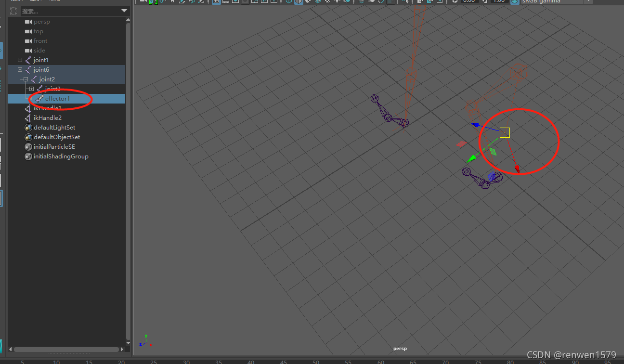Click the green plane handle of the manipulator
This screenshot has height=364, width=624.
click(493, 152)
